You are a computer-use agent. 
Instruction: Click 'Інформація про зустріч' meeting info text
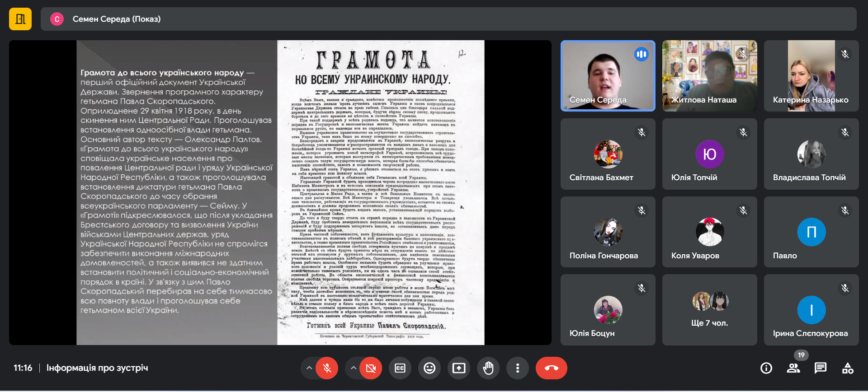coord(97,368)
